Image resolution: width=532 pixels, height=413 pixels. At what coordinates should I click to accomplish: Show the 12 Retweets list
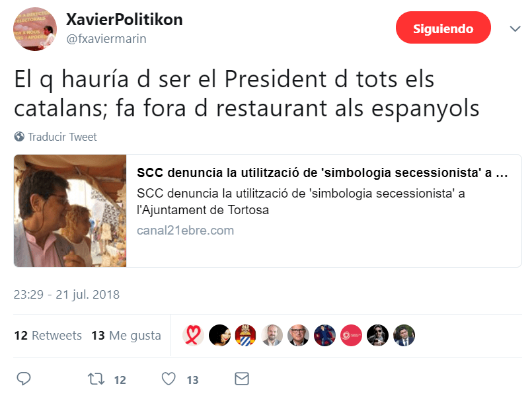pyautogui.click(x=48, y=335)
